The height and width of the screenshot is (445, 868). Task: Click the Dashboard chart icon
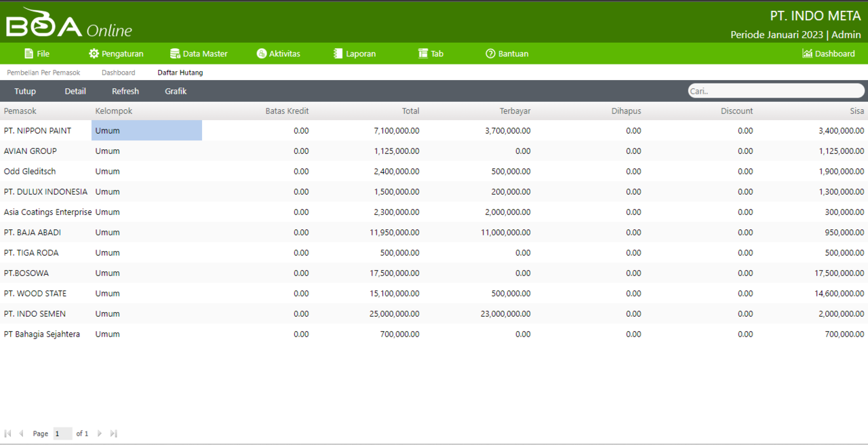[x=807, y=54]
